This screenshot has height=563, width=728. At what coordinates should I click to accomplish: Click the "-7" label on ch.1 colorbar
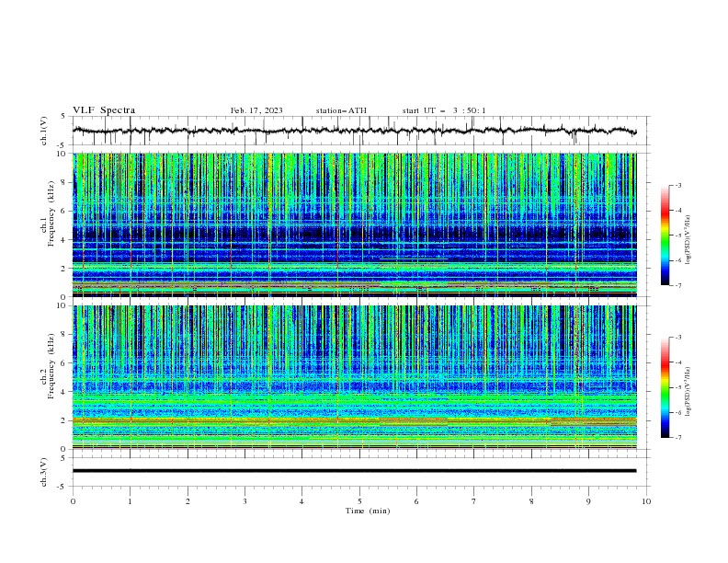678,285
